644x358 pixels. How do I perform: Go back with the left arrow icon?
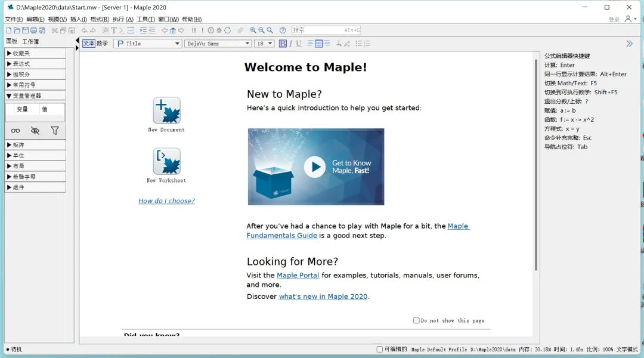click(165, 30)
